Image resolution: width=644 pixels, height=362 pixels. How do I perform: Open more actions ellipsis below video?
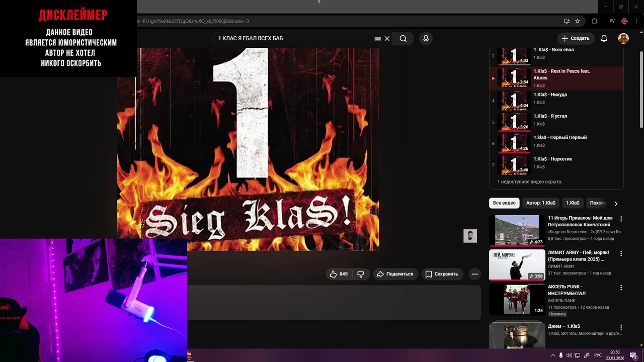(474, 274)
